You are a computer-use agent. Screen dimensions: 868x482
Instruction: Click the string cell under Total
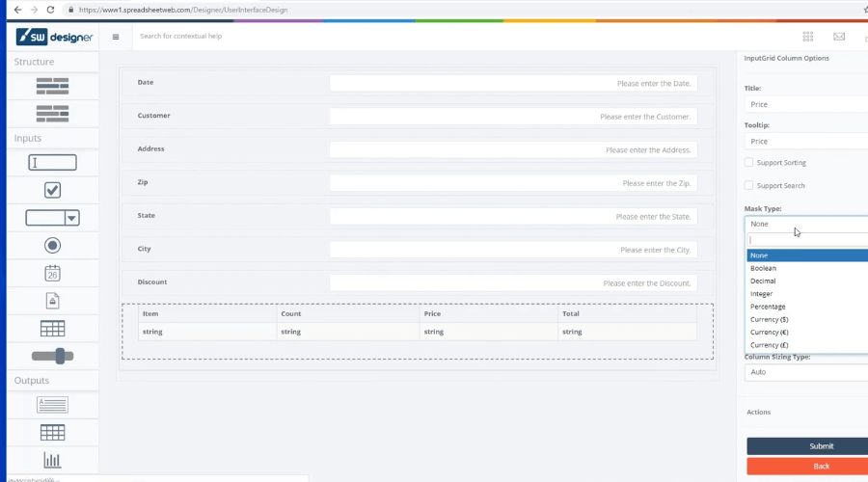point(627,332)
